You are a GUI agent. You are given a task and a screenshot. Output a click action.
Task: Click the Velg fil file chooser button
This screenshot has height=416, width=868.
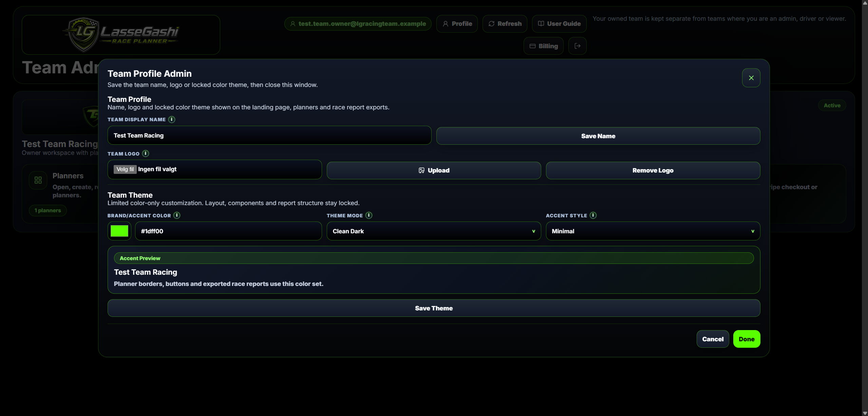click(125, 169)
